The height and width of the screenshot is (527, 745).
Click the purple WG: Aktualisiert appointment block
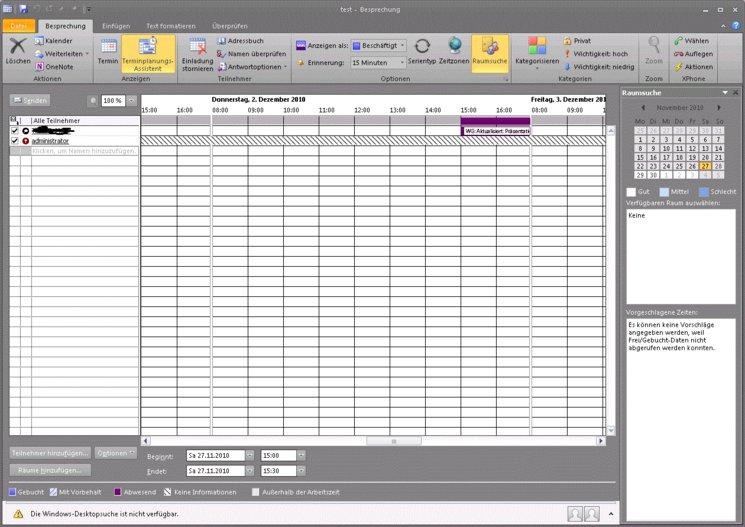pyautogui.click(x=496, y=131)
